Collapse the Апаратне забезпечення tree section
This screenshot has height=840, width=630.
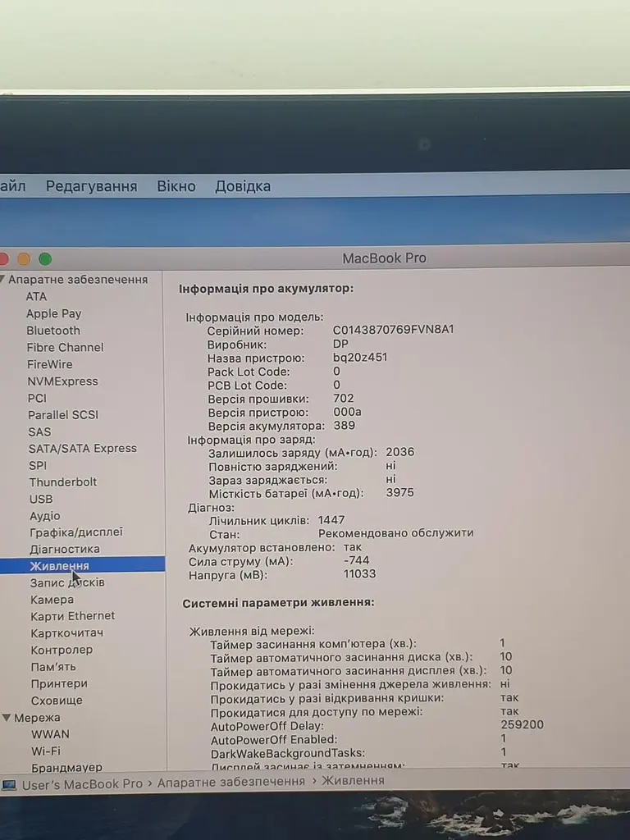2,279
